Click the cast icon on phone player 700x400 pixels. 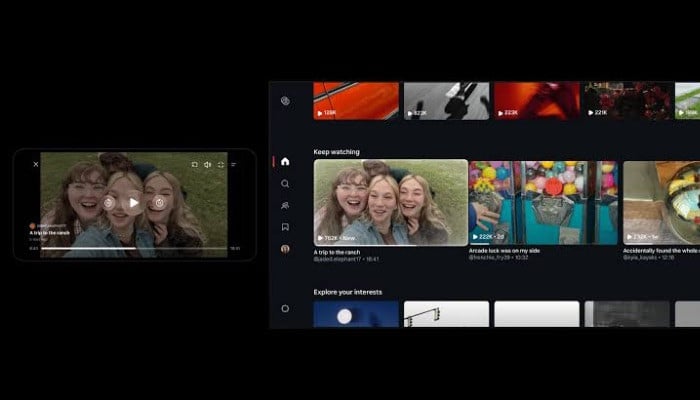click(x=195, y=165)
